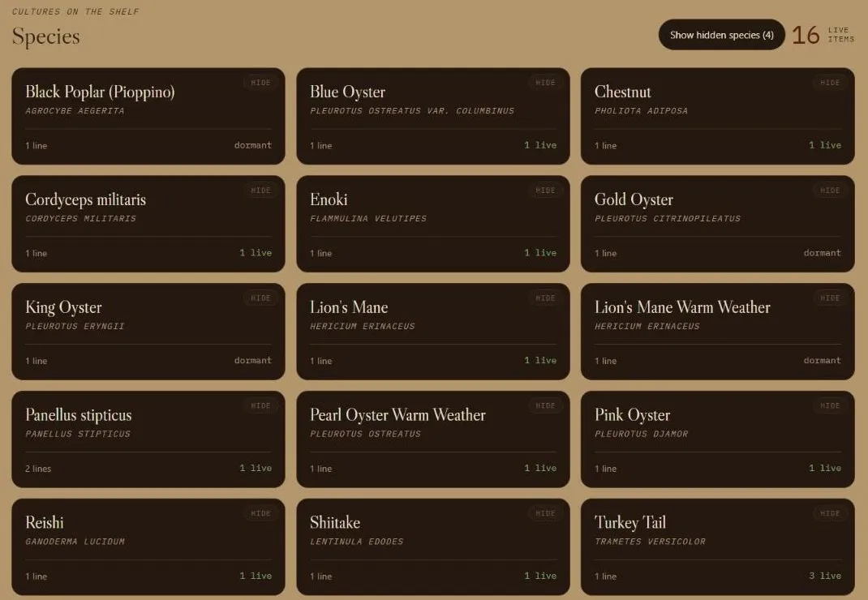Hide the Shiitake species card
Image resolution: width=868 pixels, height=600 pixels.
(x=545, y=513)
